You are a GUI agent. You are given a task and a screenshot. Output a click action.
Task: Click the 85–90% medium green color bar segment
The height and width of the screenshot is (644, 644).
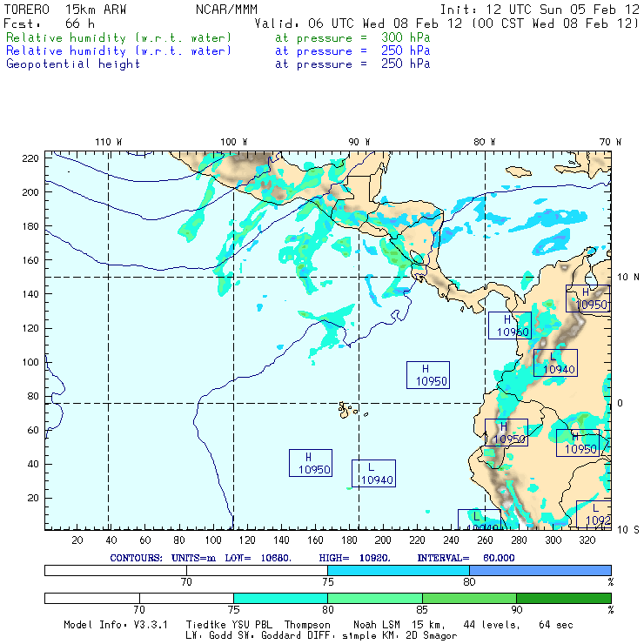click(469, 598)
